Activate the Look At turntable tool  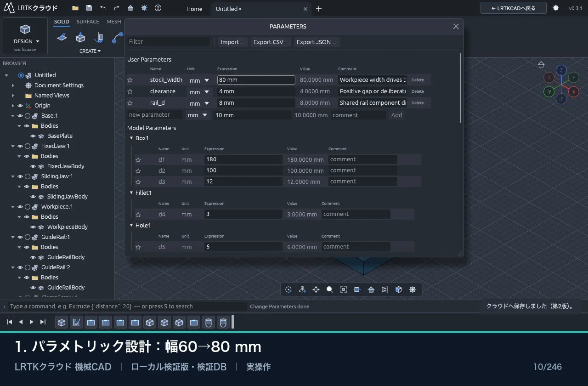point(302,289)
